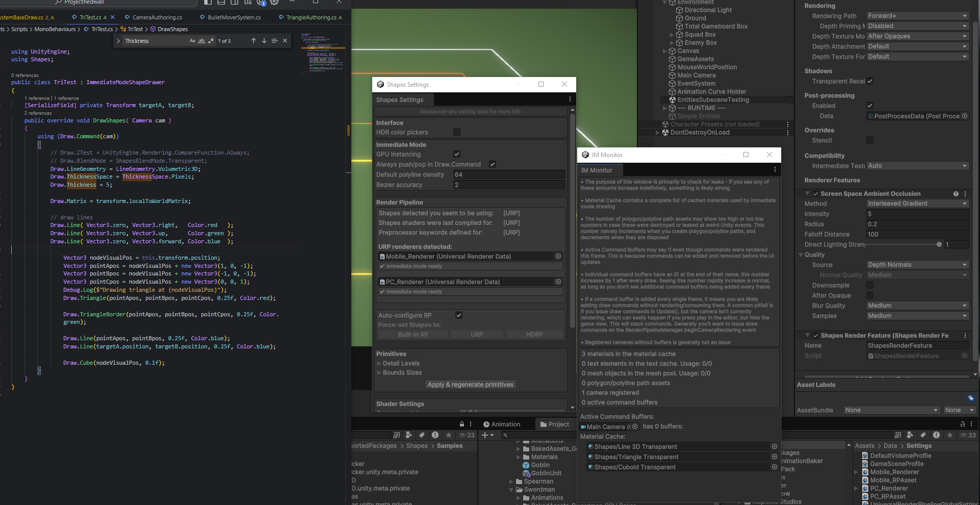Screen dimensions: 980x505
Task: Toggle Post-processing Enabled checkbox
Action: coord(870,106)
